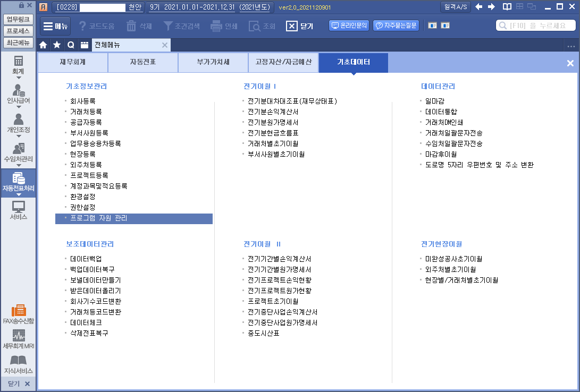The width and height of the screenshot is (580, 392).
Task: Expand the 개인조정 sidebar arrow
Action: point(19,135)
